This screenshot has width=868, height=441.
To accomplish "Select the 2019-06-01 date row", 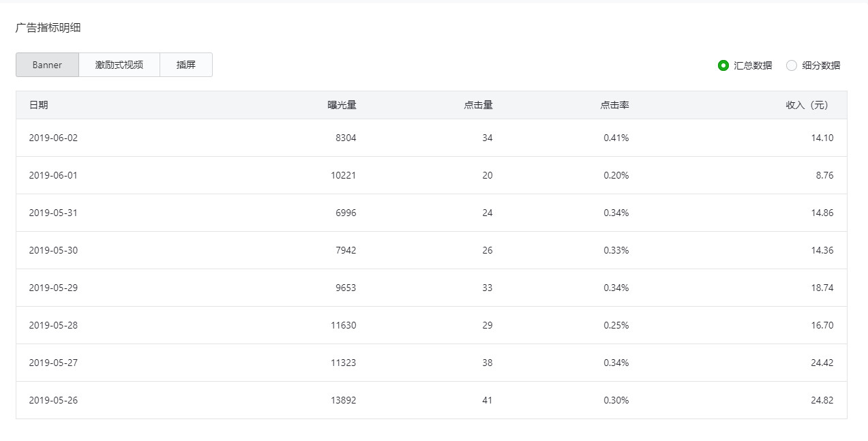I will 53,175.
